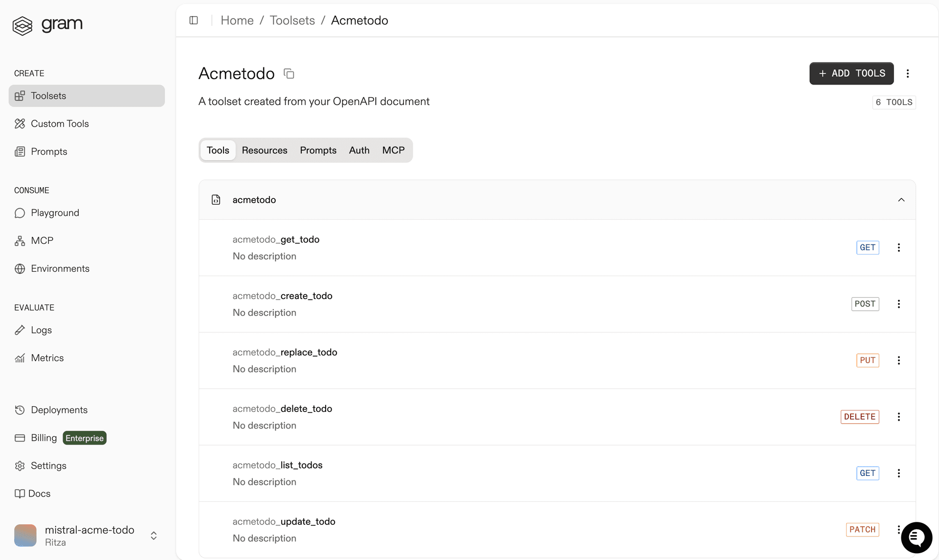The image size is (939, 560).
Task: Open the chat support bubble icon
Action: pyautogui.click(x=917, y=537)
